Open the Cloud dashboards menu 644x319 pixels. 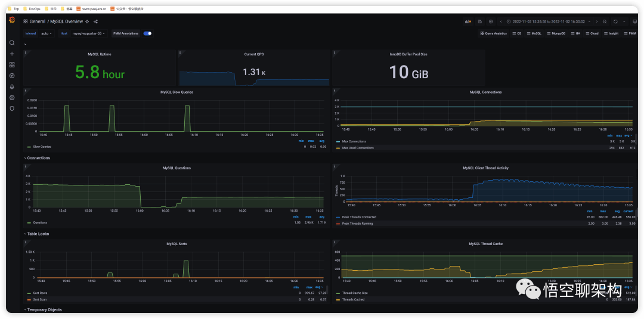[592, 33]
